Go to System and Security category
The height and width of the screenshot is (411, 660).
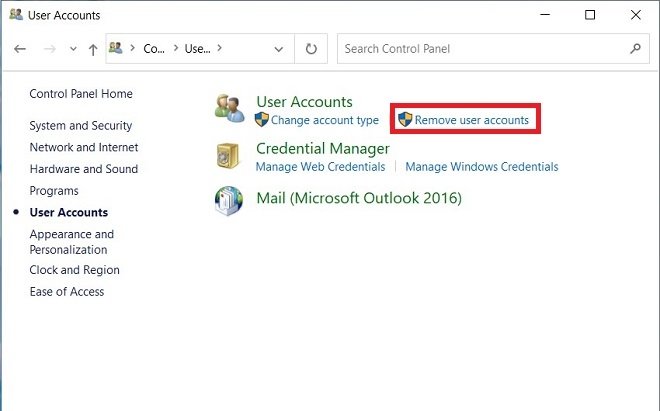pyautogui.click(x=81, y=125)
